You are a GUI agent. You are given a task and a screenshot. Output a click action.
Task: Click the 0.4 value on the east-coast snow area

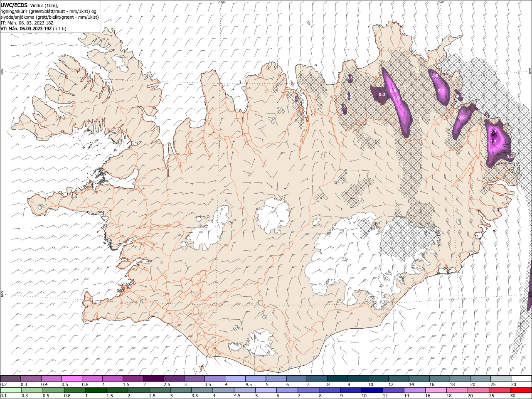coord(510,157)
